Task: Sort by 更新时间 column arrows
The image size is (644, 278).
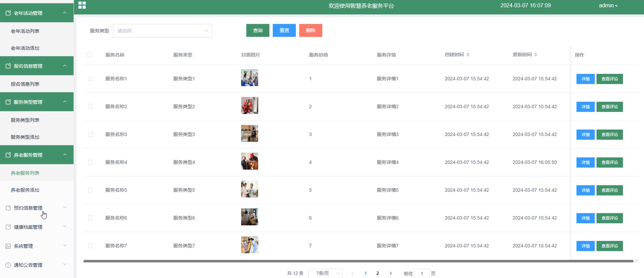Action: coord(536,55)
